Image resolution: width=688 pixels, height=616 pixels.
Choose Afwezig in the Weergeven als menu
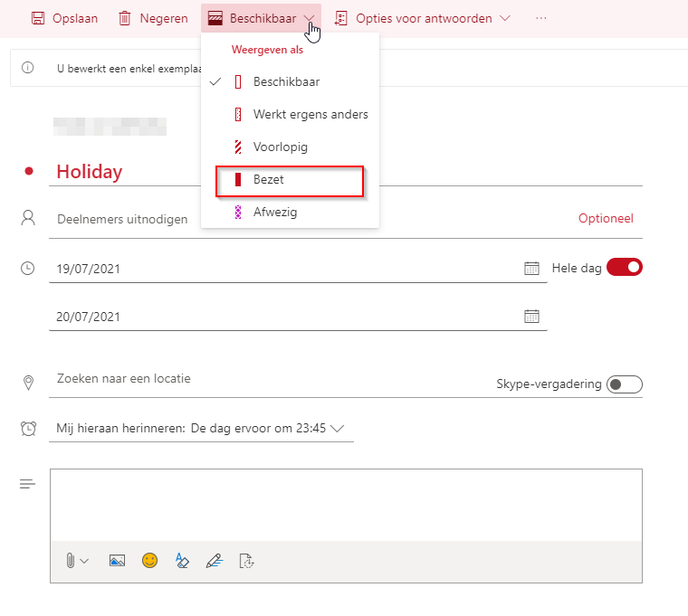274,213
